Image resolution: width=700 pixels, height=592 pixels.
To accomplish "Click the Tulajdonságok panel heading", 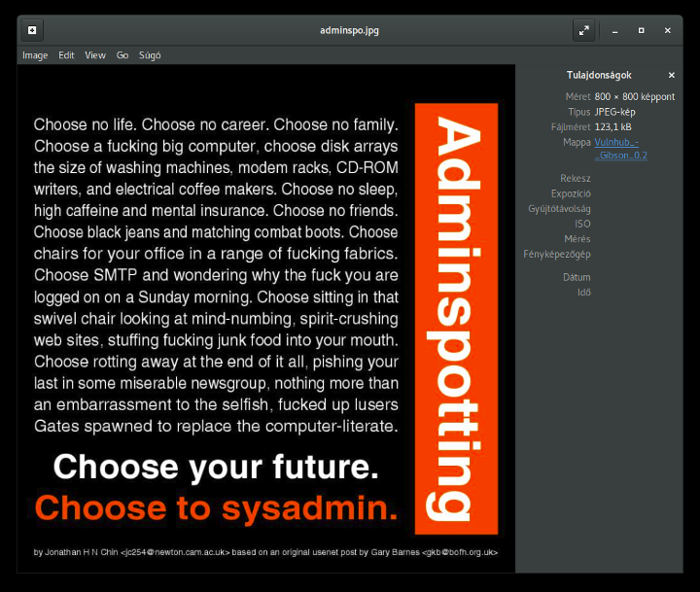I will point(599,75).
